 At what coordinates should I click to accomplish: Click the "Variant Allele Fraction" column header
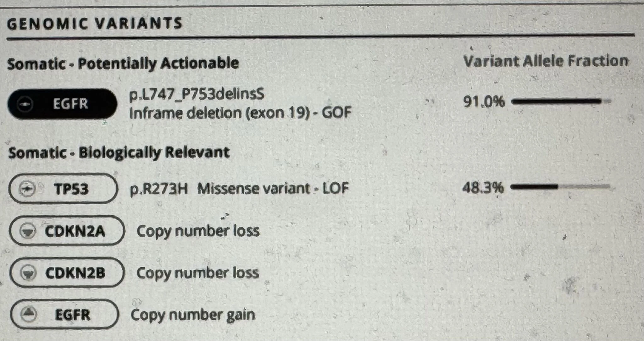tap(546, 61)
